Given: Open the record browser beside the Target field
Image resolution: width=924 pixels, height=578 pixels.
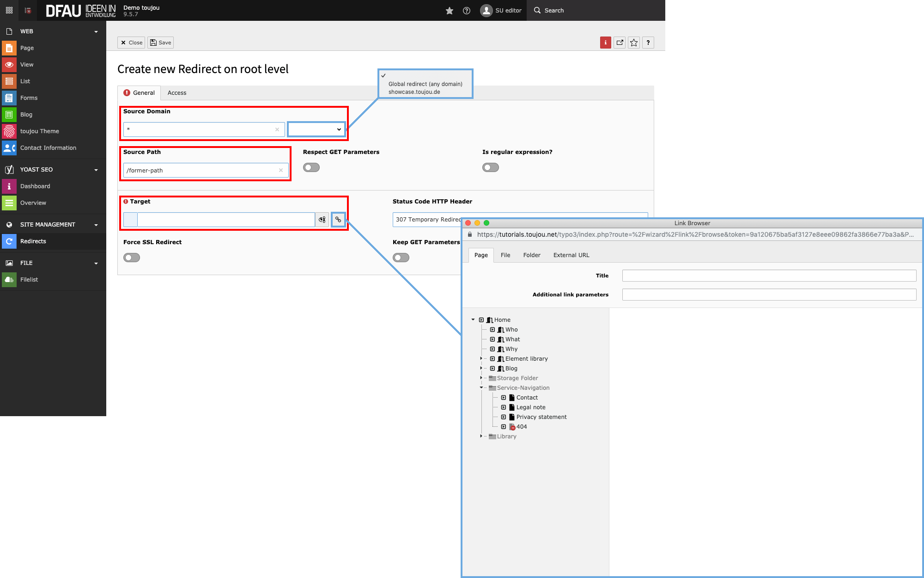Looking at the screenshot, I should point(322,219).
